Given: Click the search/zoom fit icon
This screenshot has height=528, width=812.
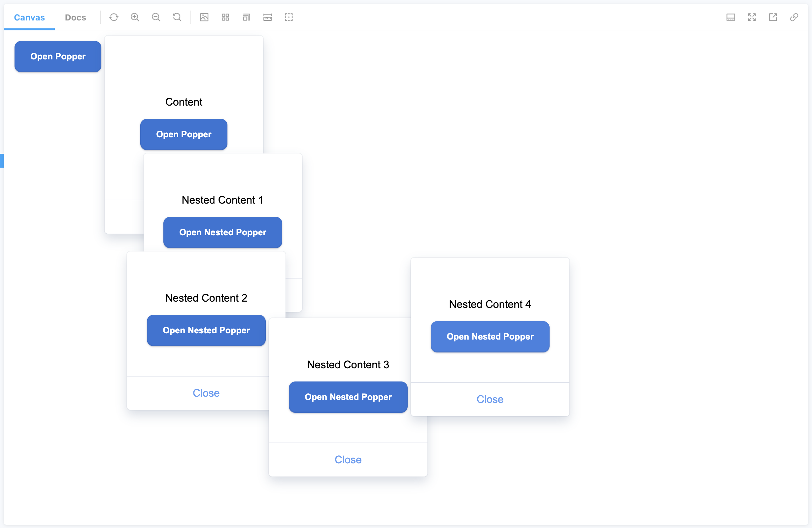Looking at the screenshot, I should [176, 17].
